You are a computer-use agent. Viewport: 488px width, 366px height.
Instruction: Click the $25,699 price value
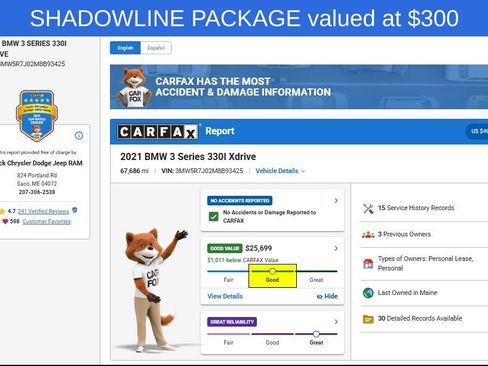[259, 248]
